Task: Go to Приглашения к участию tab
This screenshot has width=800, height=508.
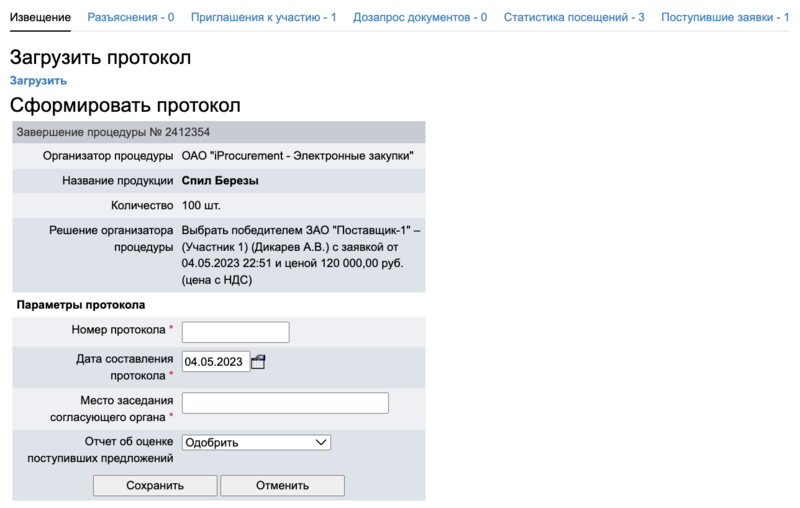Action: coord(263,17)
